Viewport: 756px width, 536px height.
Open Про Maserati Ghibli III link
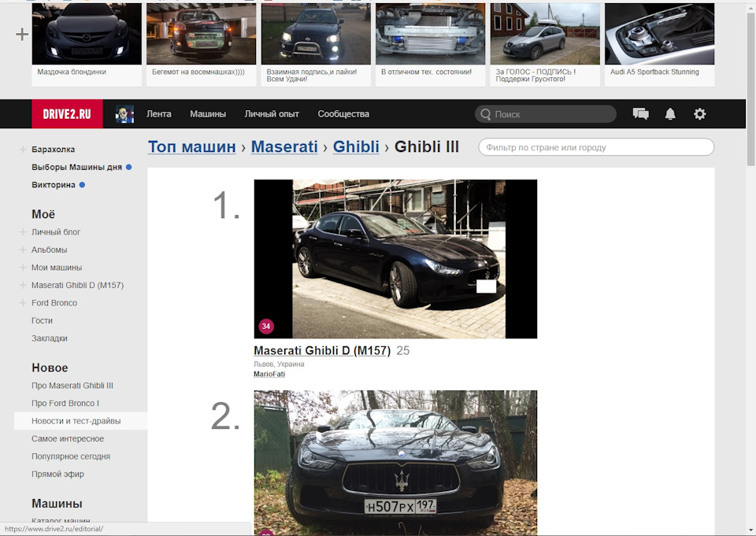(72, 386)
